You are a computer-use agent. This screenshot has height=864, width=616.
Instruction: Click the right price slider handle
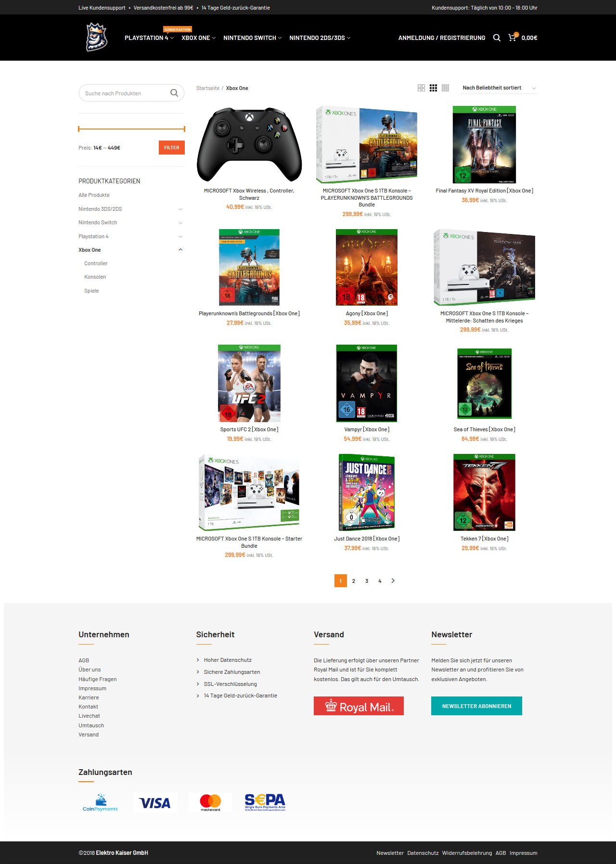(x=184, y=129)
